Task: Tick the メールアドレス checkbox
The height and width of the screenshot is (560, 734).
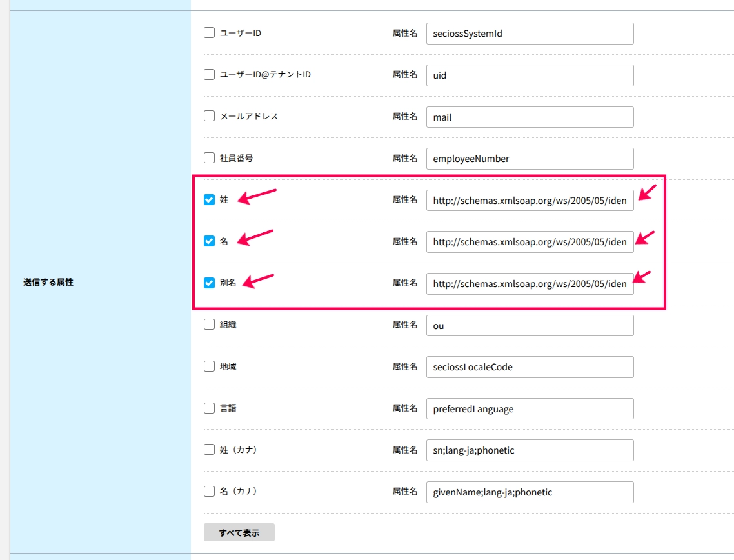Action: click(209, 115)
